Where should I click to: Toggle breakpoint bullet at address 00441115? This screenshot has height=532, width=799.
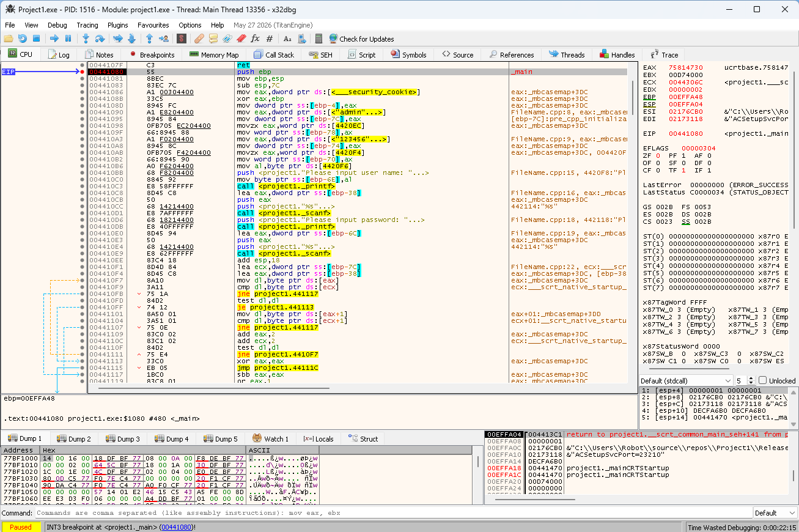tap(83, 368)
